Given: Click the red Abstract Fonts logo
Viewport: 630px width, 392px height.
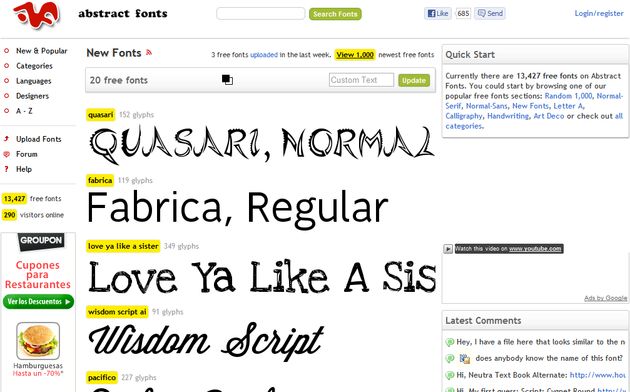Looking at the screenshot, I should coord(37,15).
